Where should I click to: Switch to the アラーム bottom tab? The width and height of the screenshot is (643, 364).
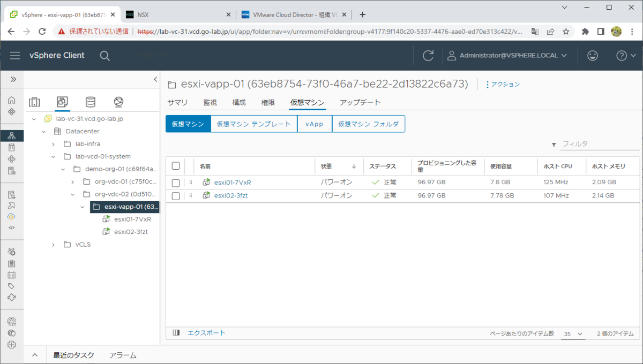point(123,355)
